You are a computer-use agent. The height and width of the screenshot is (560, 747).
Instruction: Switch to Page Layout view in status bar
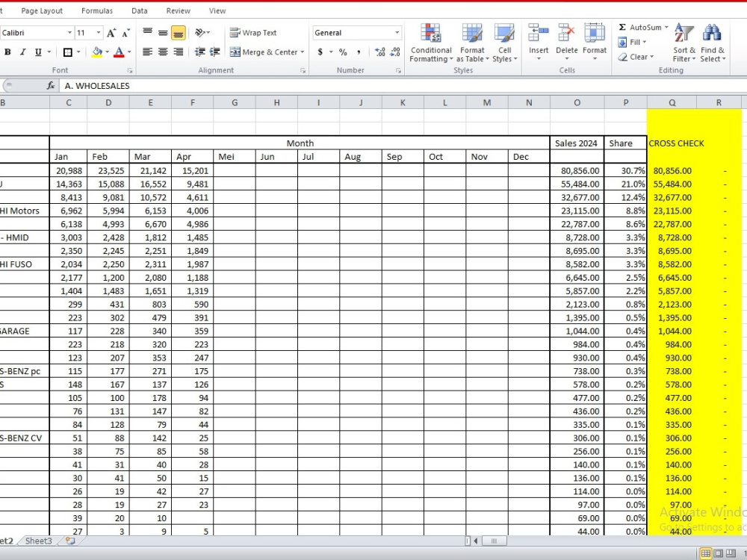pos(718,553)
